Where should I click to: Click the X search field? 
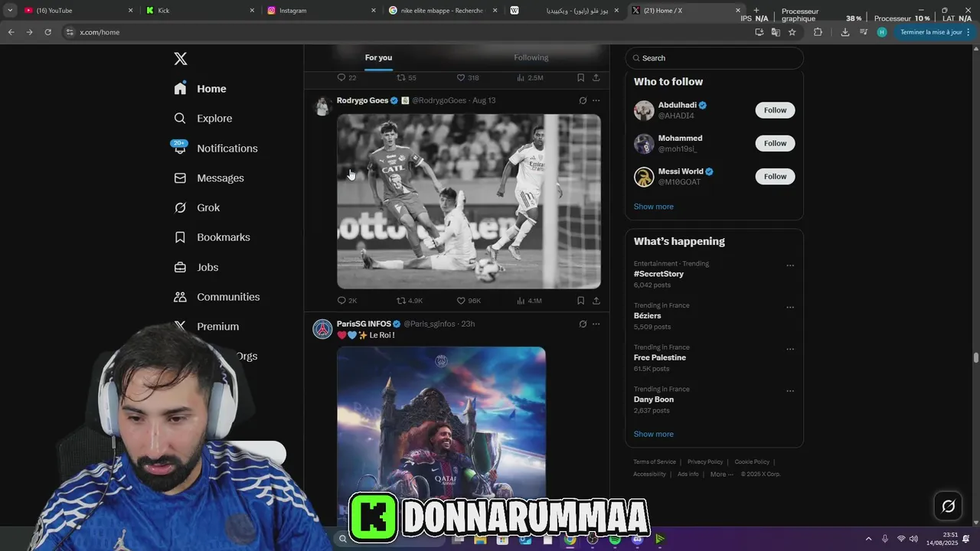point(714,58)
